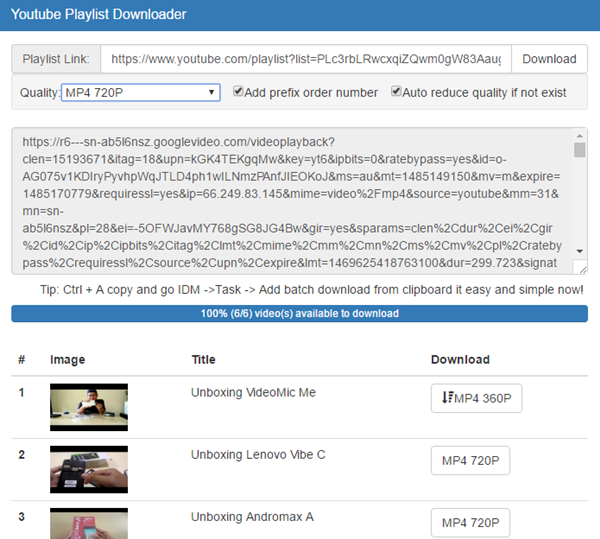600x539 pixels.
Task: Click the URL text area scroll-up arrow
Action: coord(580,135)
